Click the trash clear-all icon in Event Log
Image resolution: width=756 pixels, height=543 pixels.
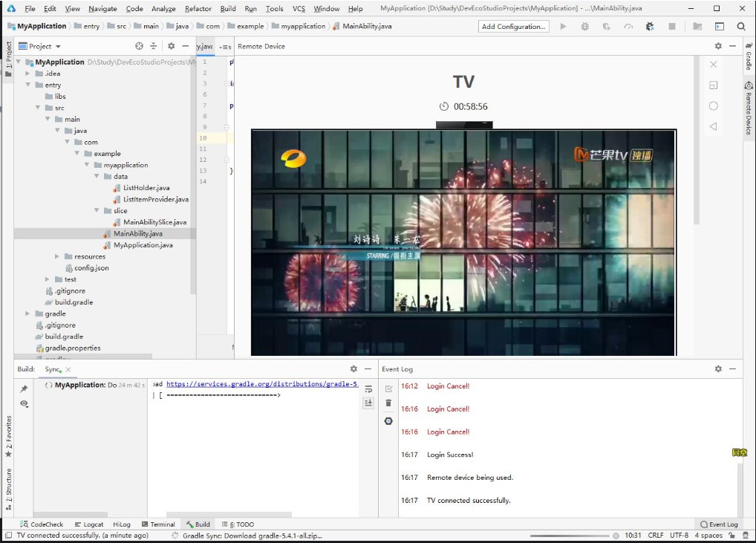pyautogui.click(x=388, y=403)
